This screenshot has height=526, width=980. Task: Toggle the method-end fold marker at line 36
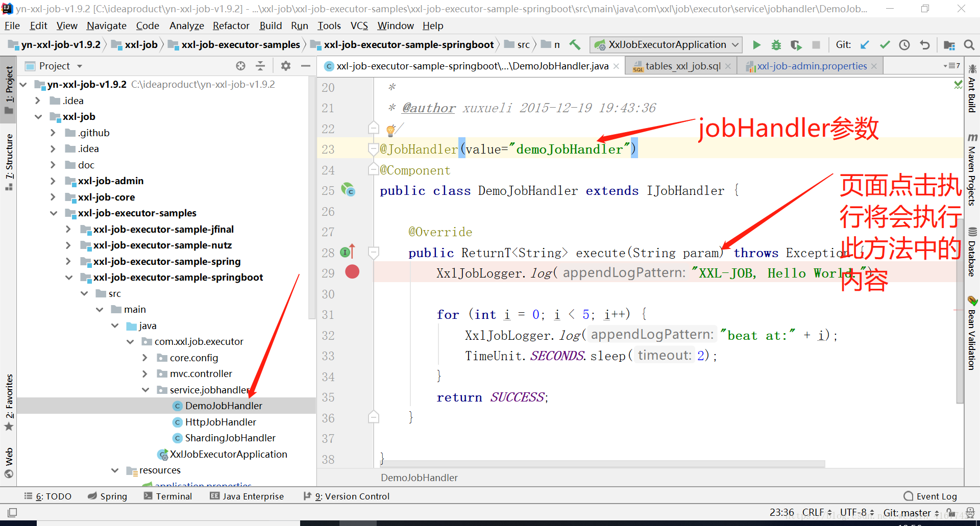[373, 417]
